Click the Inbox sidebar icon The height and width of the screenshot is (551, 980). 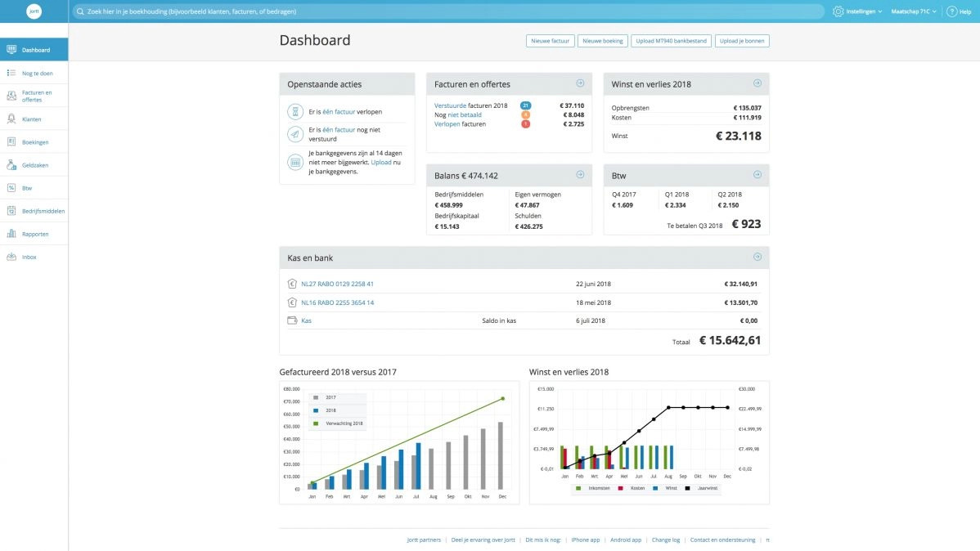[x=11, y=257]
